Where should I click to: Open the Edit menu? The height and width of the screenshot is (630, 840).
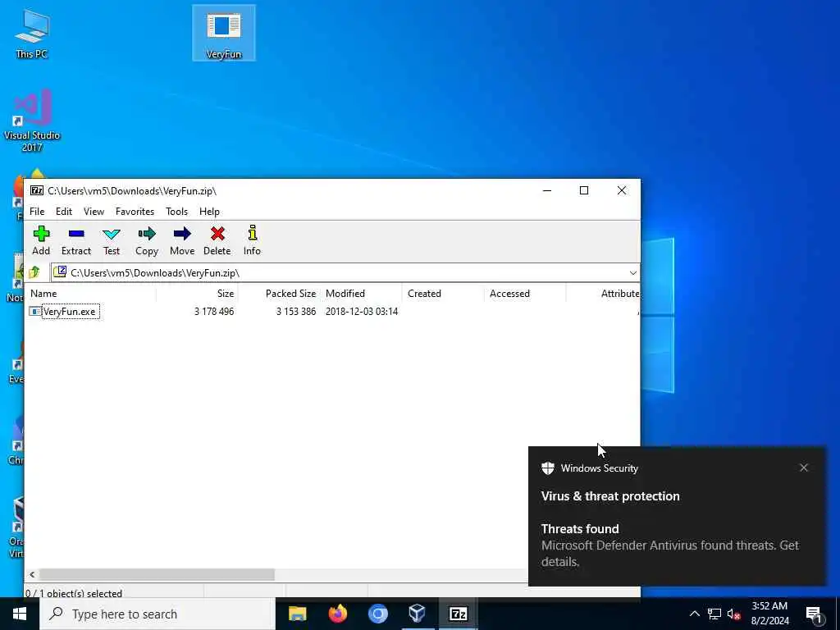coord(64,212)
